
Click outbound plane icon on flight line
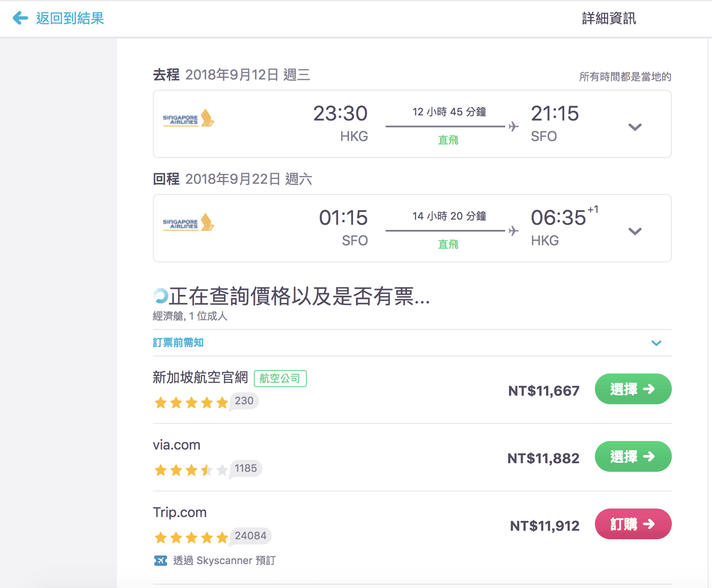[514, 126]
